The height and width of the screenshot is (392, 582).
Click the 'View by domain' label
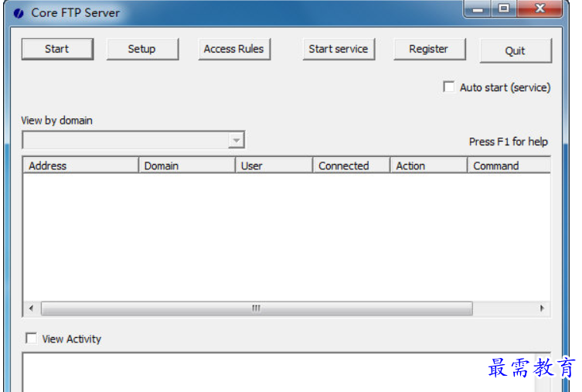(56, 121)
